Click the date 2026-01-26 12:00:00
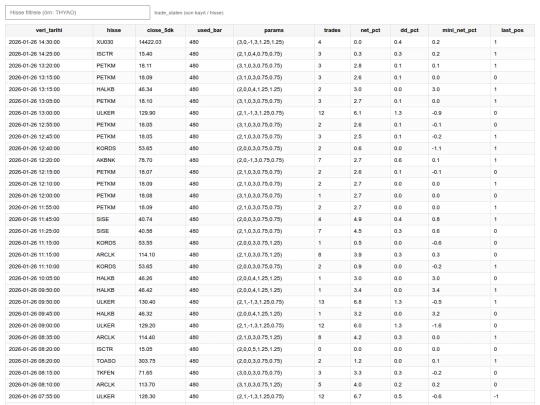 [34, 196]
